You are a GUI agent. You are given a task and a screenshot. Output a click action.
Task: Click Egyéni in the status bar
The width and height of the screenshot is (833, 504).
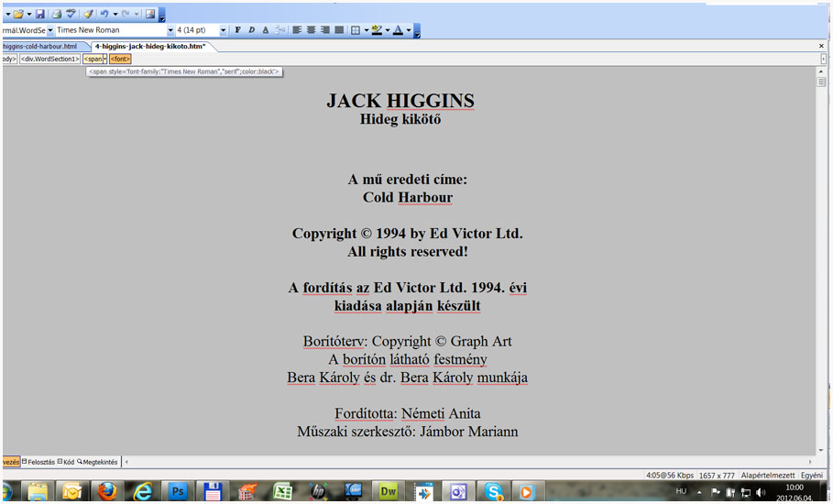812,476
